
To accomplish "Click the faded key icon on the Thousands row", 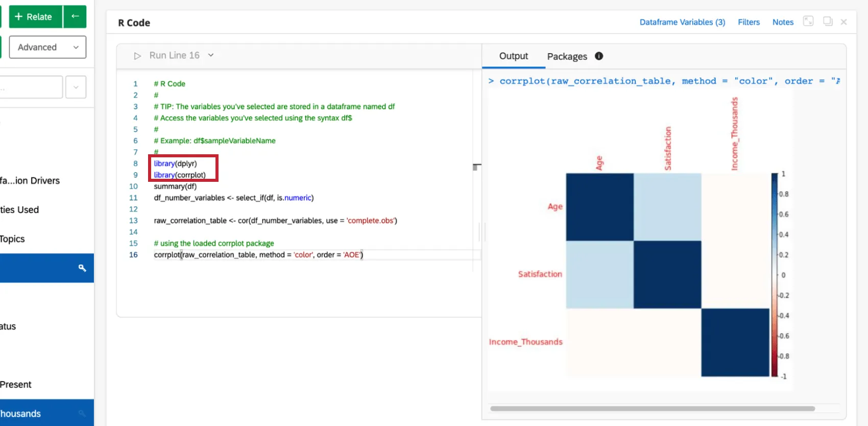I will point(82,413).
